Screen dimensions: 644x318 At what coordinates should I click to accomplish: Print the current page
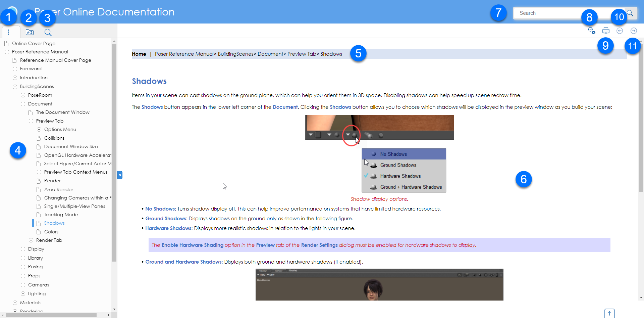click(x=606, y=31)
